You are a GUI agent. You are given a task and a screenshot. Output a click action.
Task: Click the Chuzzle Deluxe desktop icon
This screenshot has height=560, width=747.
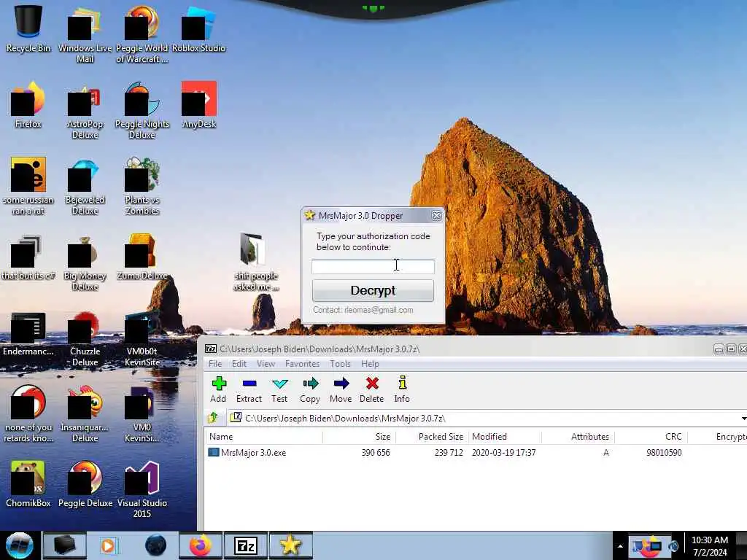[85, 338]
